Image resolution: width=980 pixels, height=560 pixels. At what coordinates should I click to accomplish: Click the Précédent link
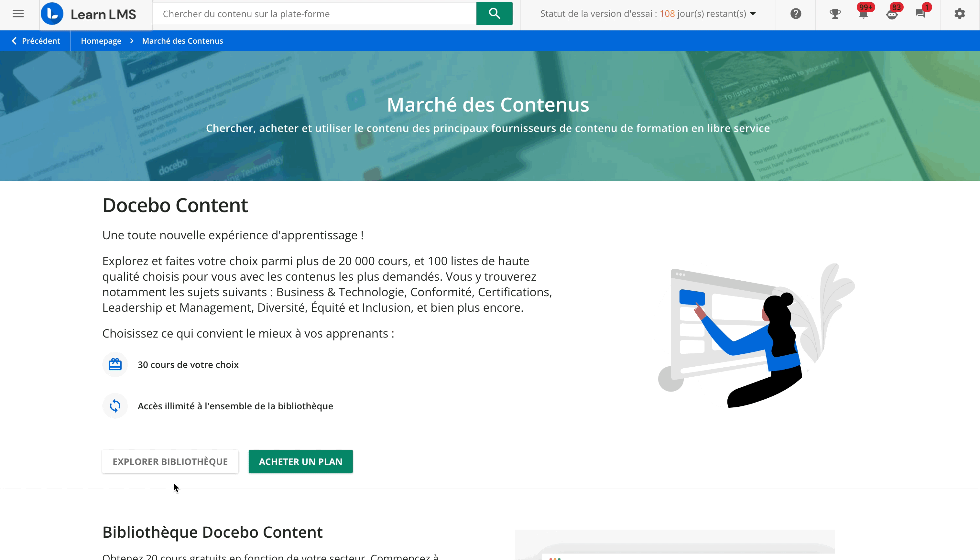pos(40,40)
